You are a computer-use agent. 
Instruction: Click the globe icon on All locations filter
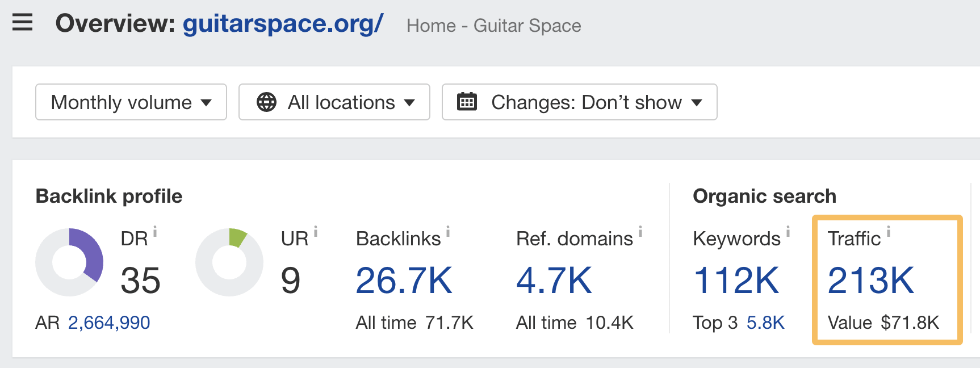click(x=267, y=102)
